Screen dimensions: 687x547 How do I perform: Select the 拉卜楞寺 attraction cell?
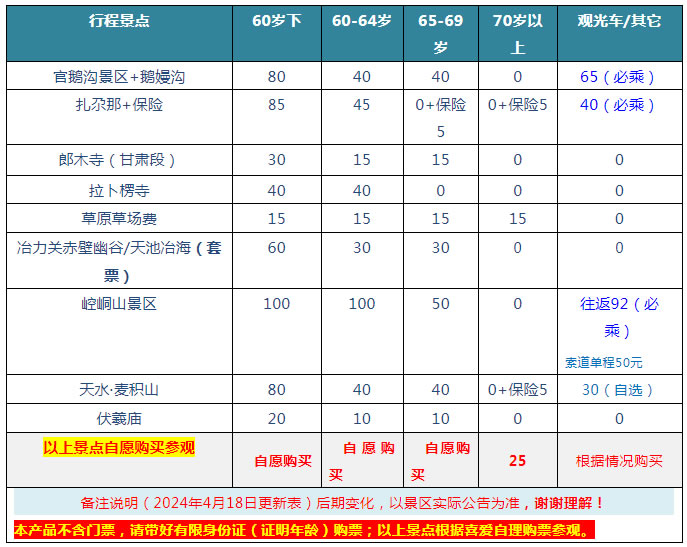point(119,190)
